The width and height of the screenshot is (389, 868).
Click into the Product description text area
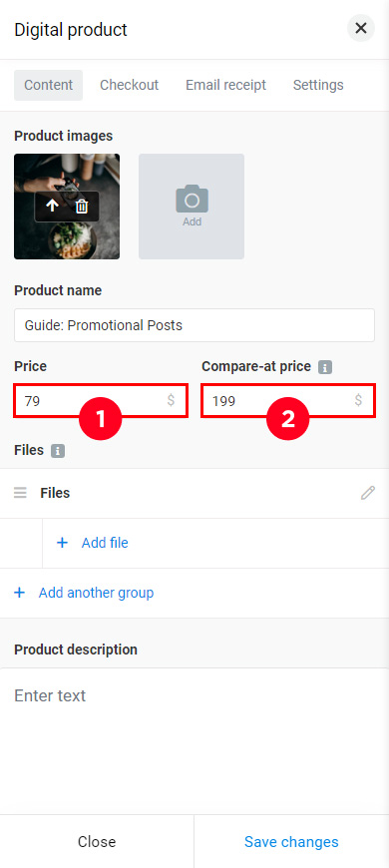[x=194, y=740]
